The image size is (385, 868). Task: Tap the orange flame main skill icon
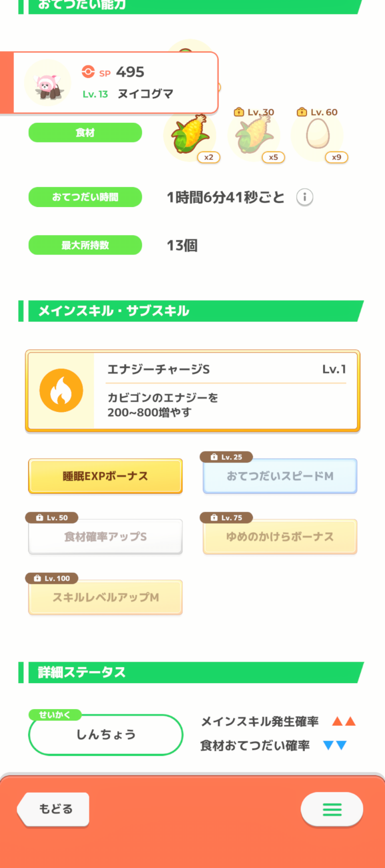(61, 390)
